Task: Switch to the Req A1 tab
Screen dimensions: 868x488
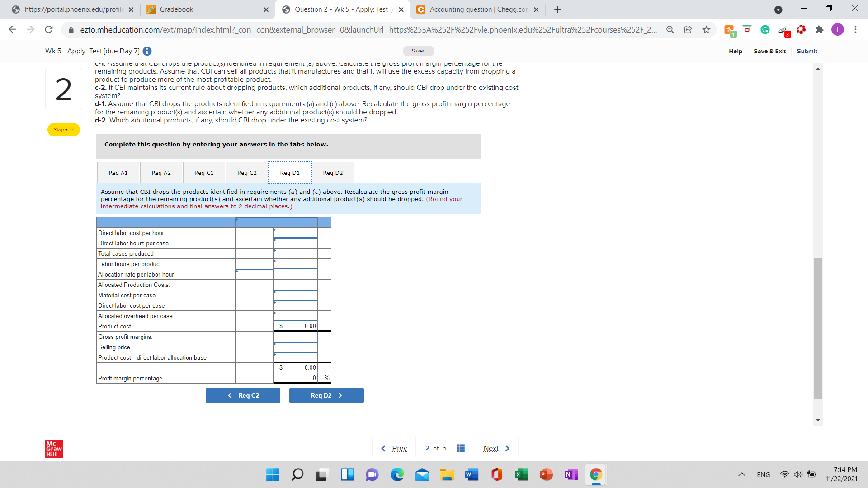Action: (118, 172)
